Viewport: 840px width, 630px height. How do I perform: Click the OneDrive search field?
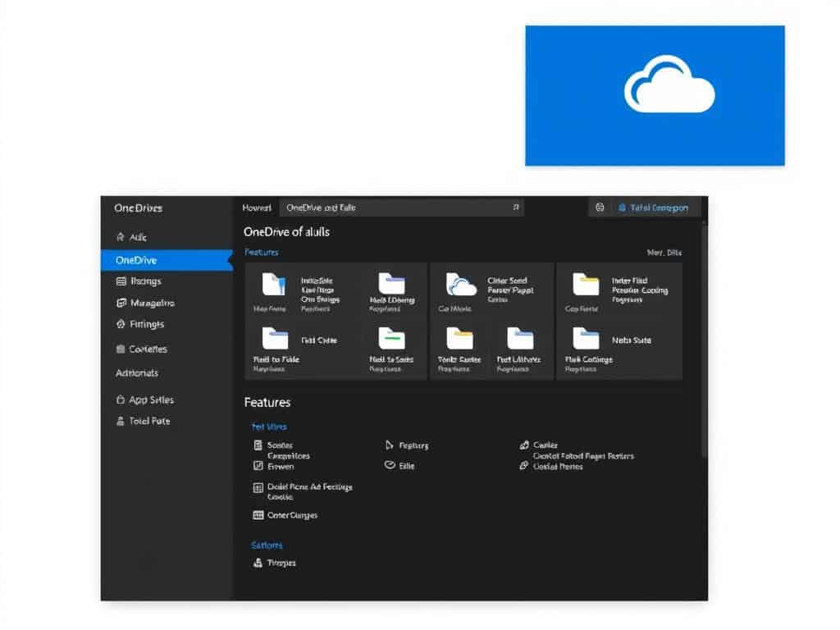pos(401,208)
